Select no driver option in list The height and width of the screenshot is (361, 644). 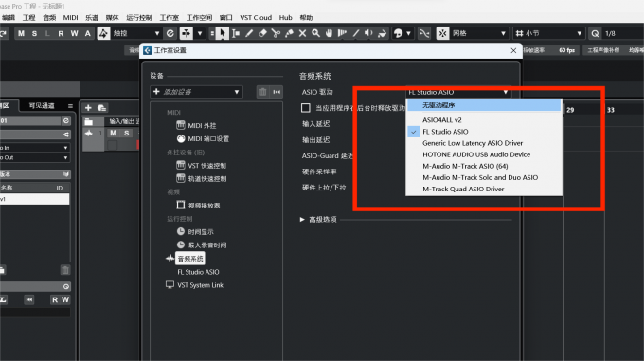pos(484,105)
